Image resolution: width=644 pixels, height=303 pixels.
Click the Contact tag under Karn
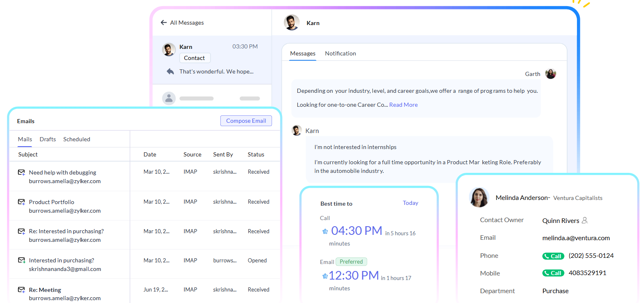[195, 58]
